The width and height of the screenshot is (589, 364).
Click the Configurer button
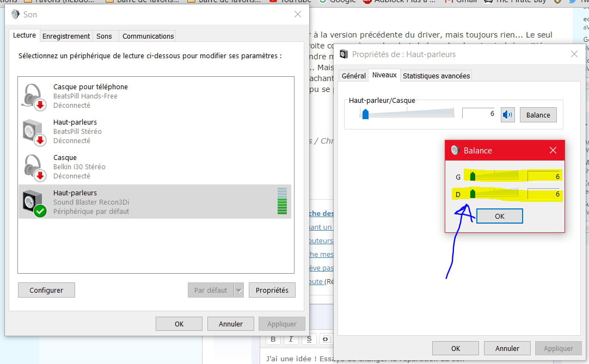[x=47, y=290]
